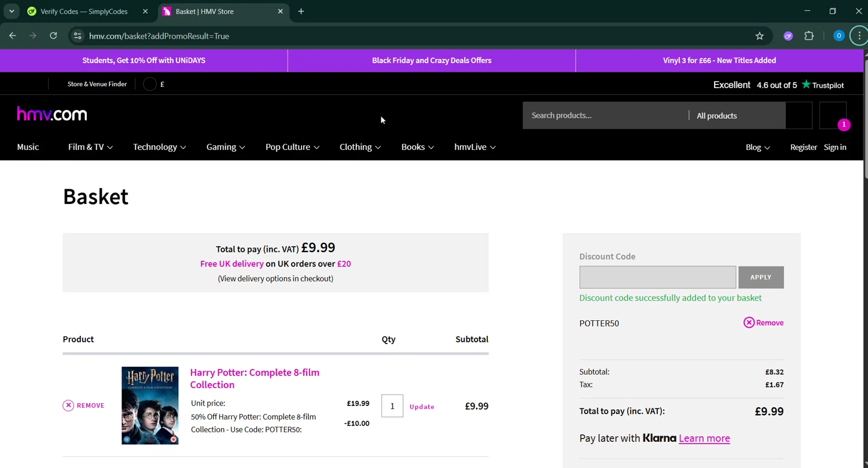Switch to the Basket HMV Store tab
Screen dimensions: 868x468
(x=223, y=11)
